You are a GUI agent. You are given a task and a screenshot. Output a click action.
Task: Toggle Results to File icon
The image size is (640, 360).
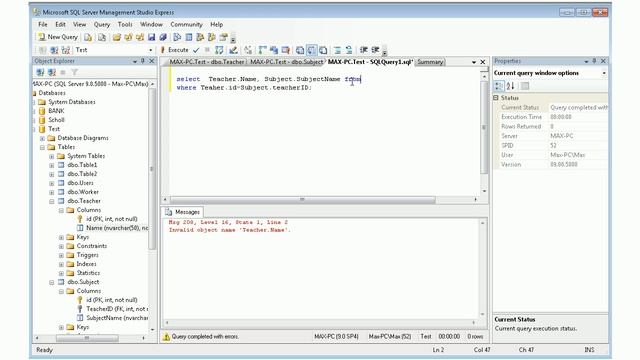point(323,50)
